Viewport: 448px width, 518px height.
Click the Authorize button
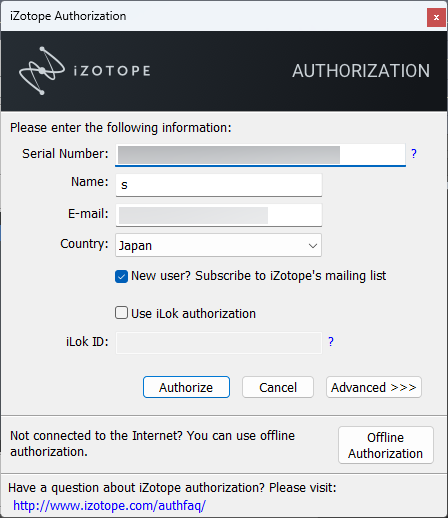tap(186, 387)
